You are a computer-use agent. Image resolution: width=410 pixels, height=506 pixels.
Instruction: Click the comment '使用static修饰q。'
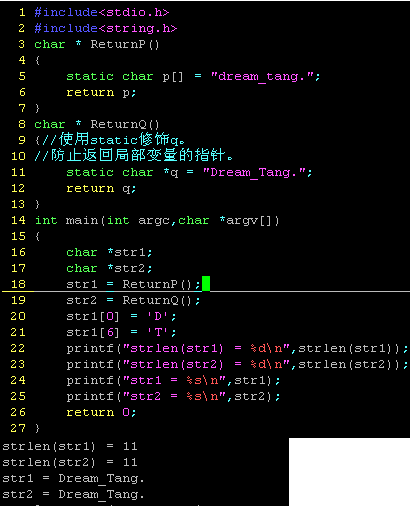click(x=122, y=140)
